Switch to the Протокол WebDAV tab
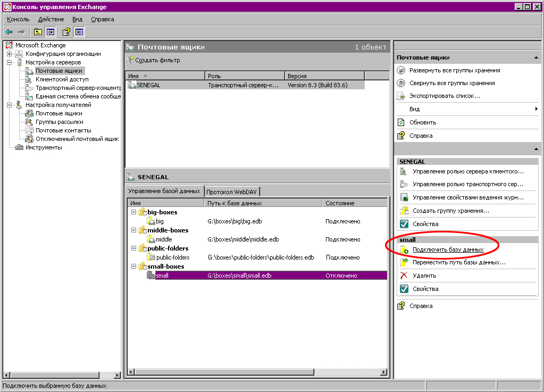This screenshot has height=392, width=544. click(x=232, y=191)
